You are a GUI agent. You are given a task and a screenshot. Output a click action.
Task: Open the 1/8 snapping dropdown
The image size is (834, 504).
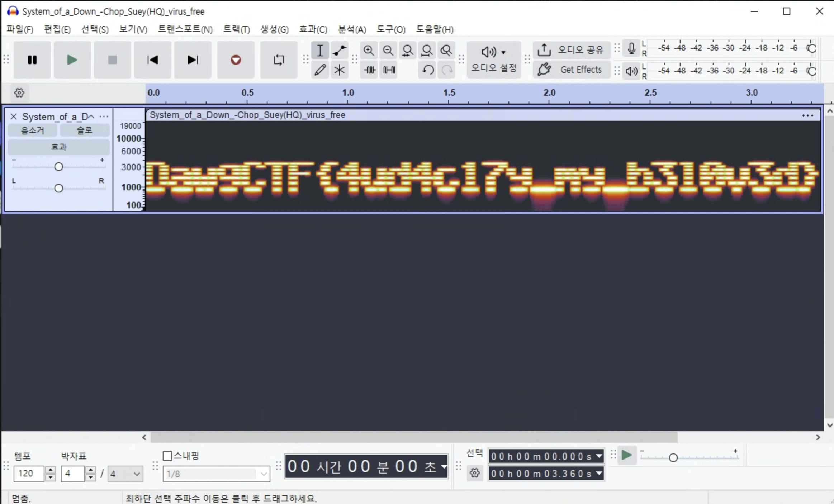(216, 474)
